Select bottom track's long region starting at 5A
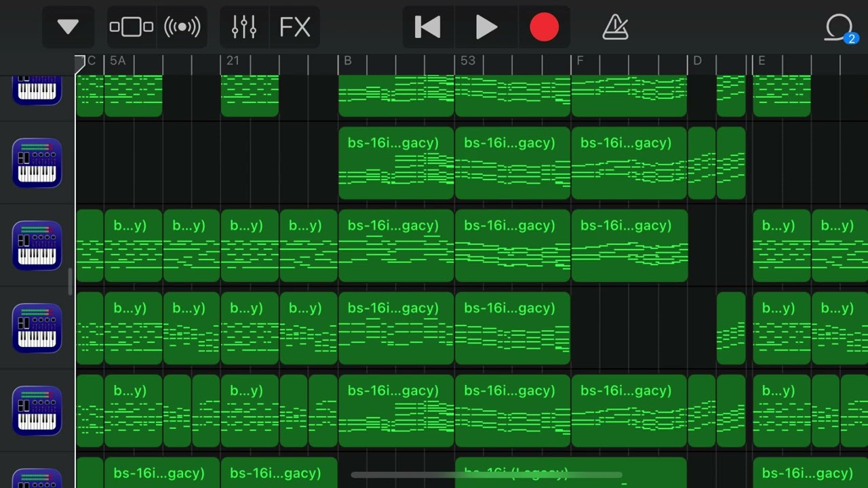Viewport: 868px width, 488px height. tap(162, 472)
